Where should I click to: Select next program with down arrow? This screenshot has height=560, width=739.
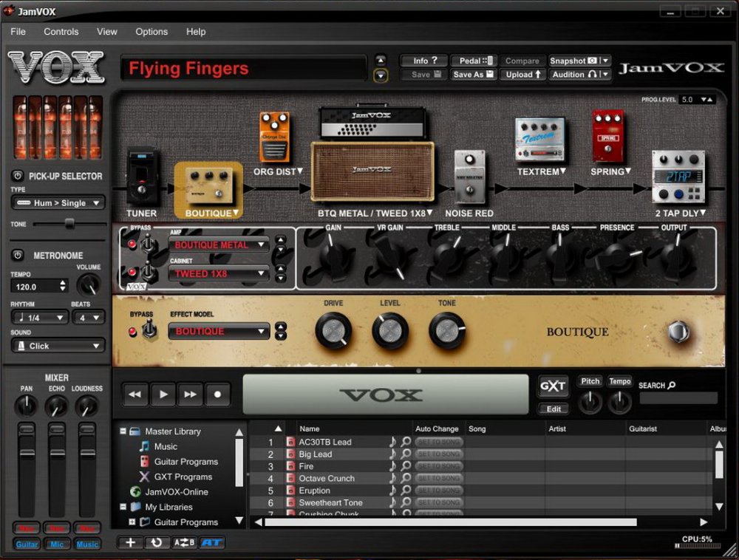coord(381,75)
